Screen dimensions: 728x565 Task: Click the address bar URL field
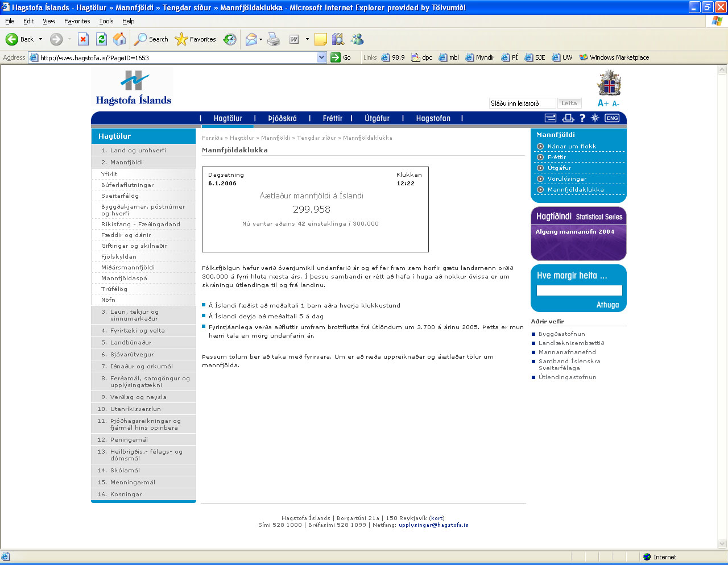click(177, 57)
